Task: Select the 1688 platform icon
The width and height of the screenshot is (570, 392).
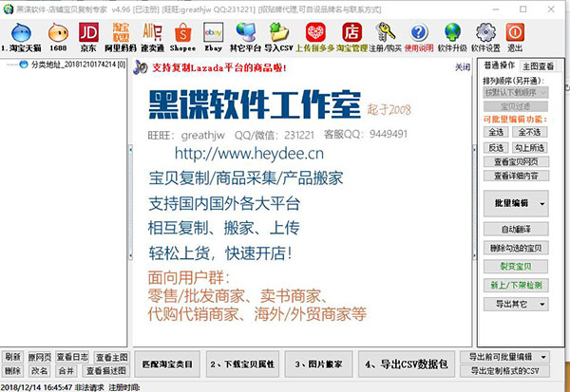Action: click(58, 33)
